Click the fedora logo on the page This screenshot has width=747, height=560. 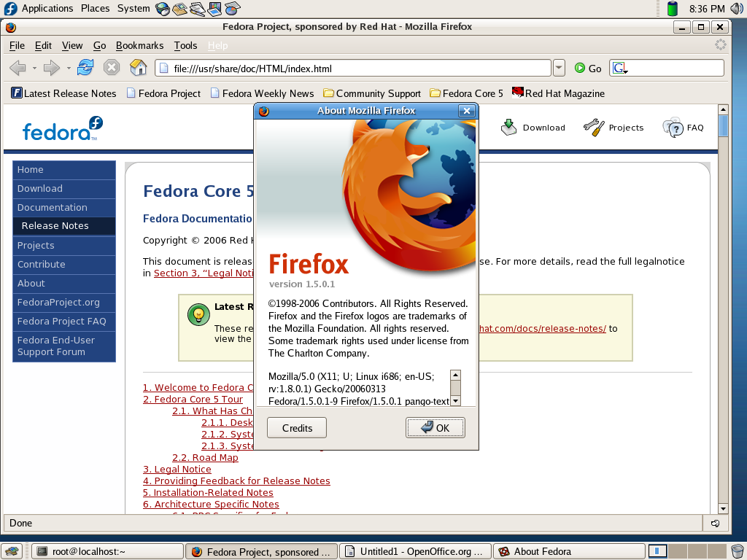click(x=63, y=128)
